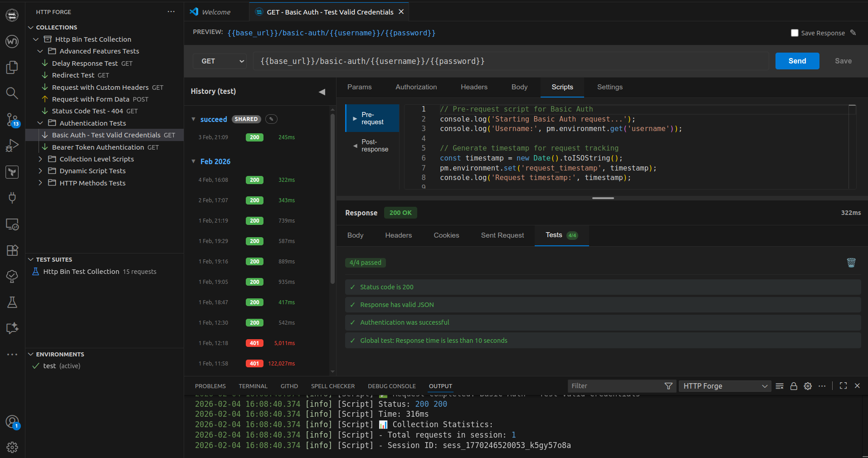Toggle output auto-scroll lock
Viewport: 868px width, 458px height.
tap(794, 386)
